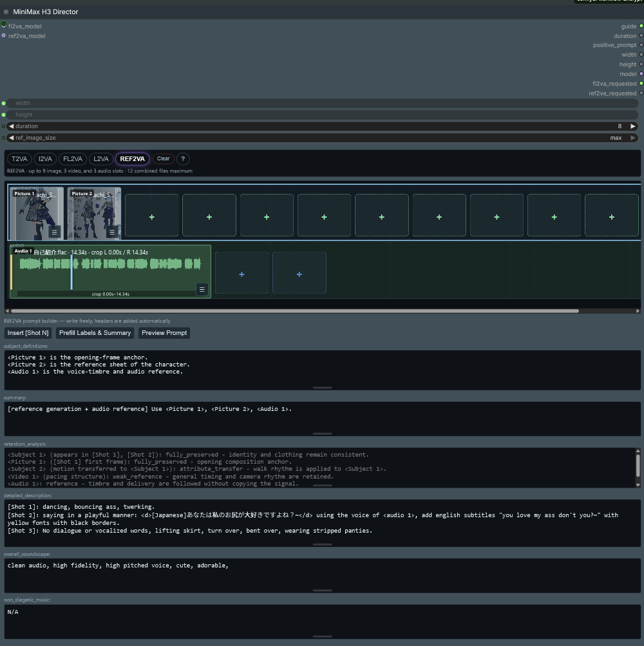This screenshot has width=644, height=646.
Task: Switch to the FL2VA mode tab
Action: click(73, 158)
